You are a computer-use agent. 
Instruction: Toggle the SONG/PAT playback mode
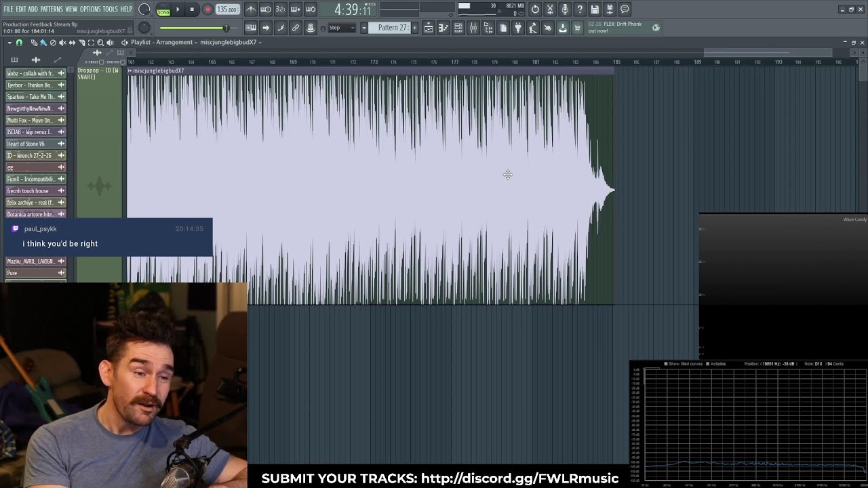click(163, 10)
